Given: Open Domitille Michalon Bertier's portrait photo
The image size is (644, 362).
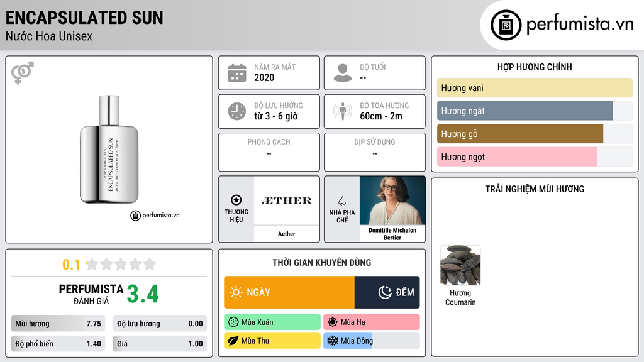Looking at the screenshot, I should pos(392,200).
